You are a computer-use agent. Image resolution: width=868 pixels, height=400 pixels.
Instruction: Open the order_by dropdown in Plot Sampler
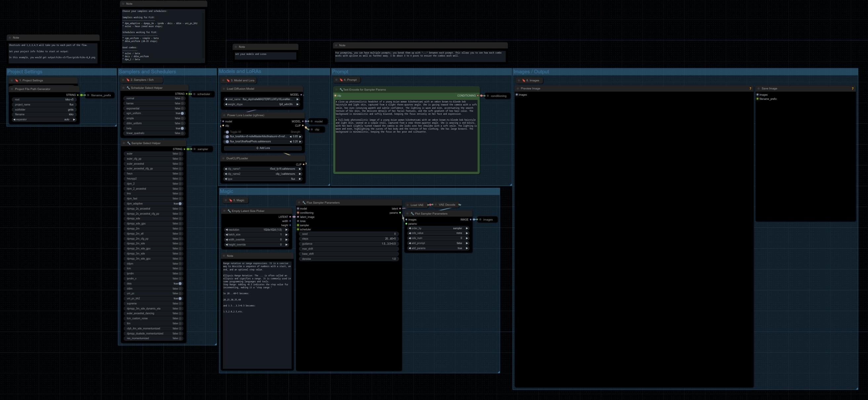tap(438, 228)
